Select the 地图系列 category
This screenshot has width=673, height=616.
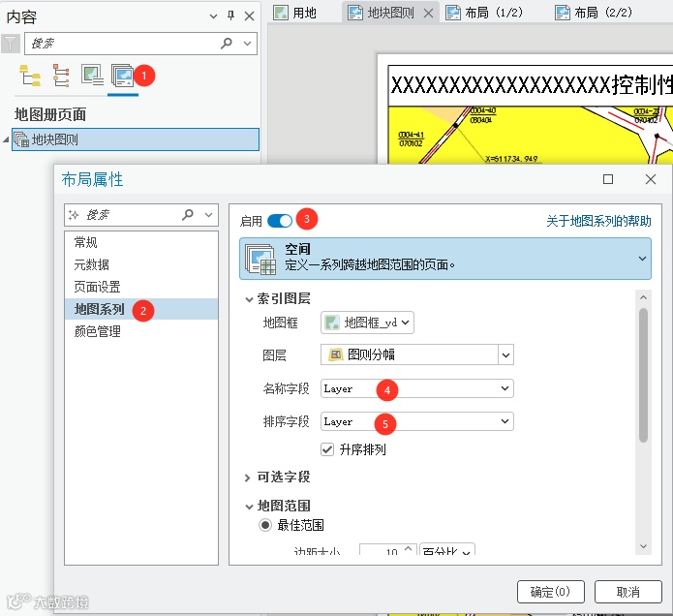coord(141,309)
